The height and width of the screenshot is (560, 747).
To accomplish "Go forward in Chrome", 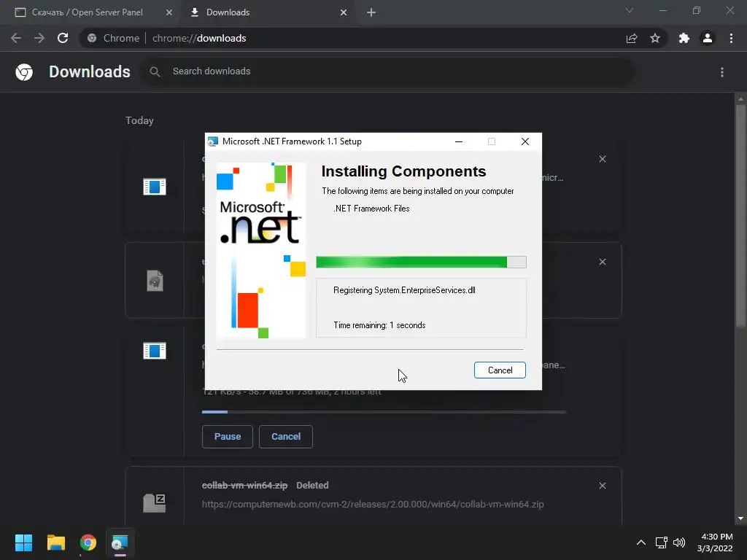I will point(39,38).
